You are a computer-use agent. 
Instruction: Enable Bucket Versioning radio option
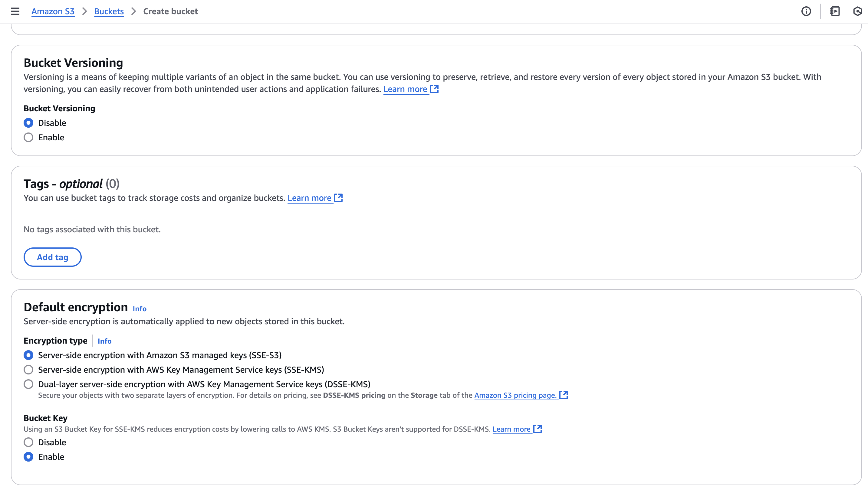(x=29, y=137)
